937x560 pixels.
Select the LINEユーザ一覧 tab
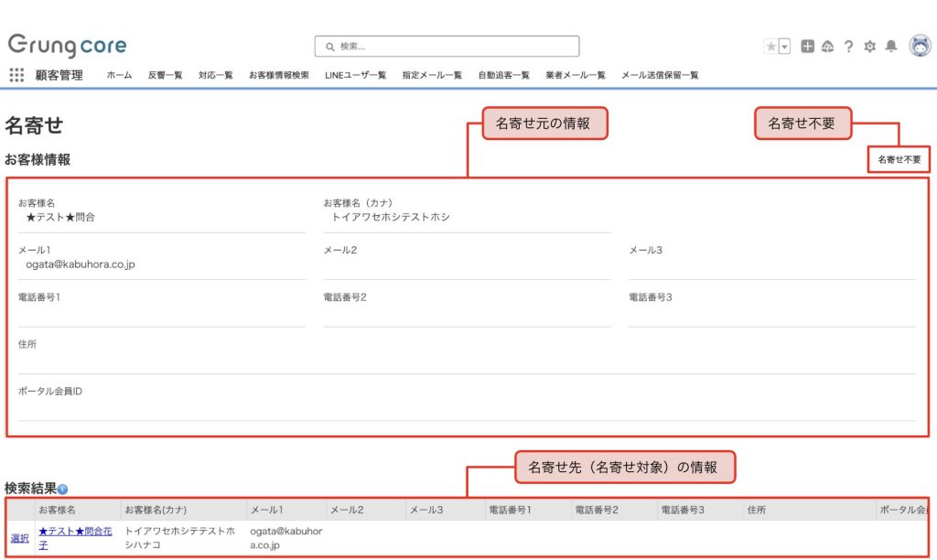(355, 75)
